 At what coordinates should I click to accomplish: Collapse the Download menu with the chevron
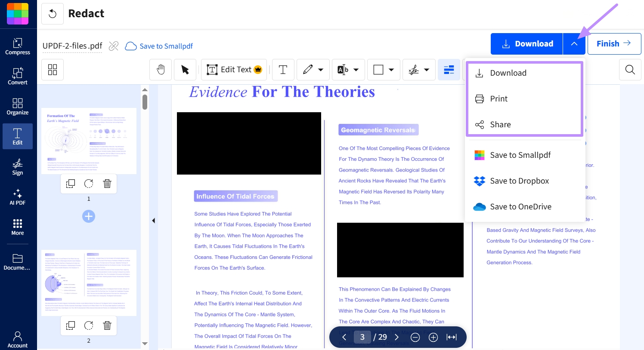pos(574,43)
